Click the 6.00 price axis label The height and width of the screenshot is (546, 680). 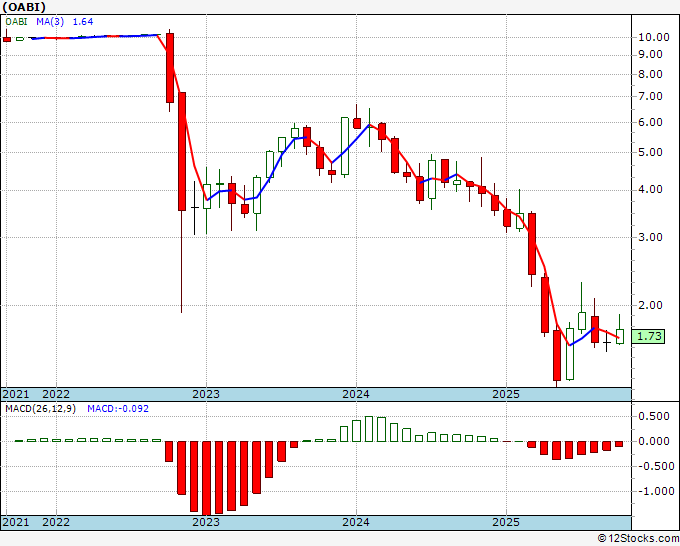pyautogui.click(x=650, y=122)
